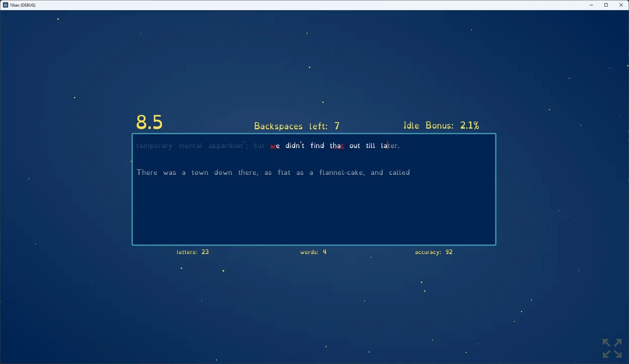Click the fullscreen expand arrows icon
Screen dimensions: 629x364
(612, 348)
